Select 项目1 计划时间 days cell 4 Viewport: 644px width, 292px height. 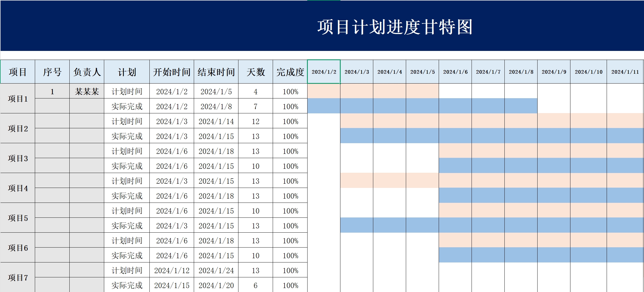256,91
